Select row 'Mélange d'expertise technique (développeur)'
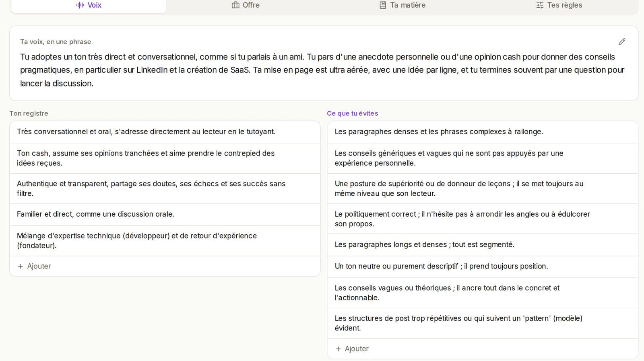Screen dimensions: 644x361 165,241
